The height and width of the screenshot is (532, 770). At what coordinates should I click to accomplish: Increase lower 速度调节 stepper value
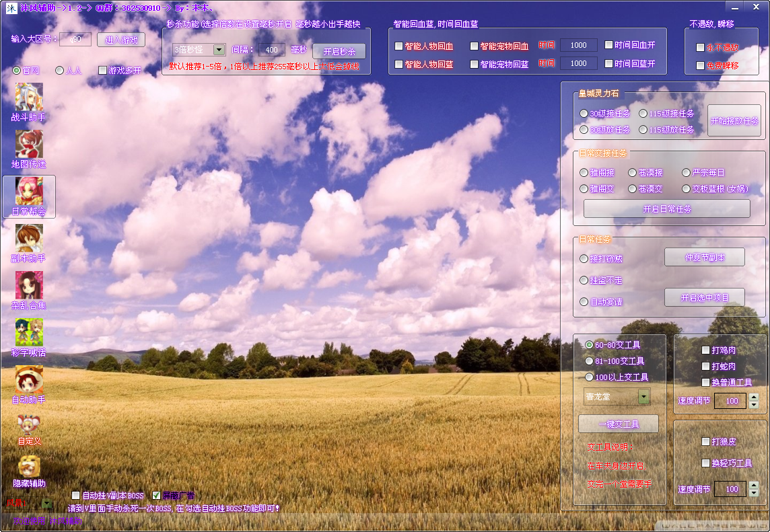pyautogui.click(x=754, y=486)
